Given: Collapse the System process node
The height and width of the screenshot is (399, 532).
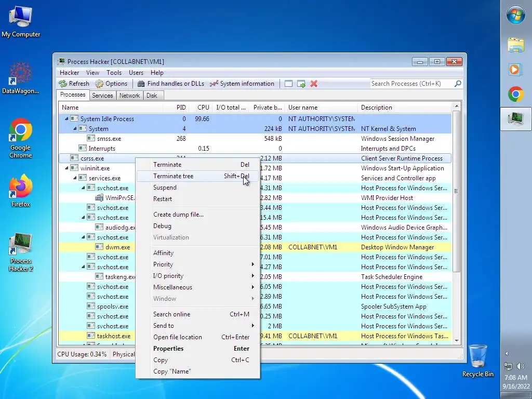Looking at the screenshot, I should (x=75, y=129).
